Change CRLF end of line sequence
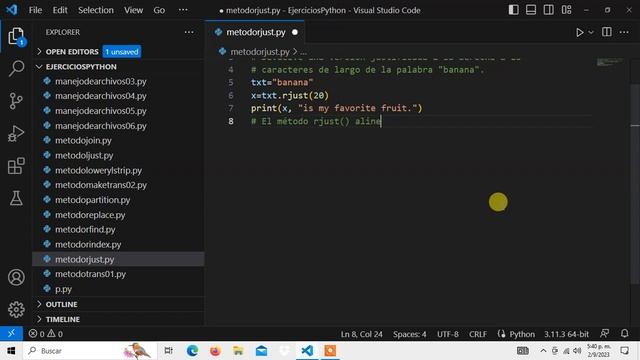 [x=478, y=334]
